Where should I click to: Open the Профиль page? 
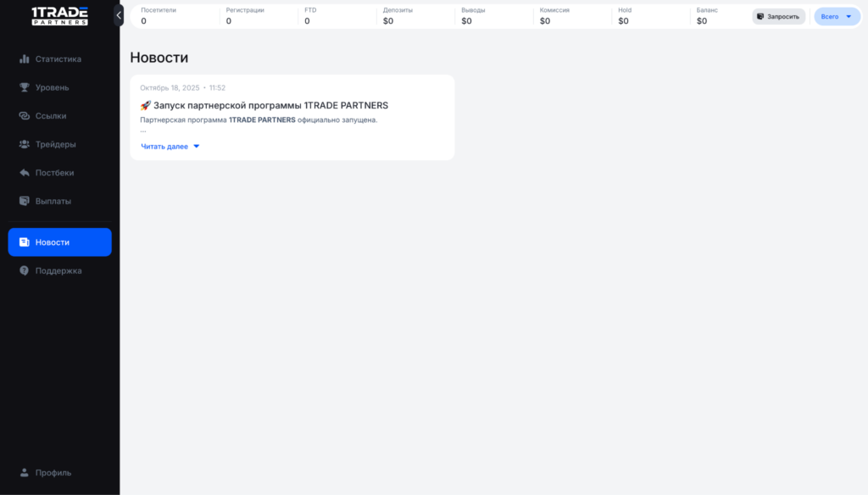tap(60, 472)
